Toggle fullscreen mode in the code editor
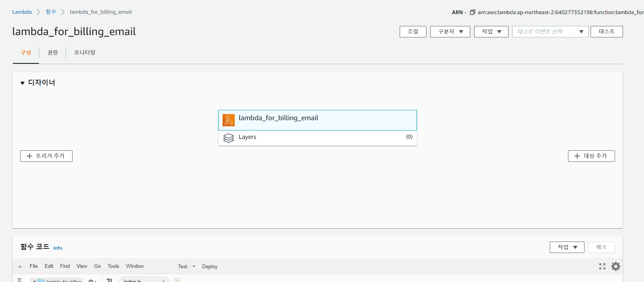644x282 pixels. (x=602, y=266)
